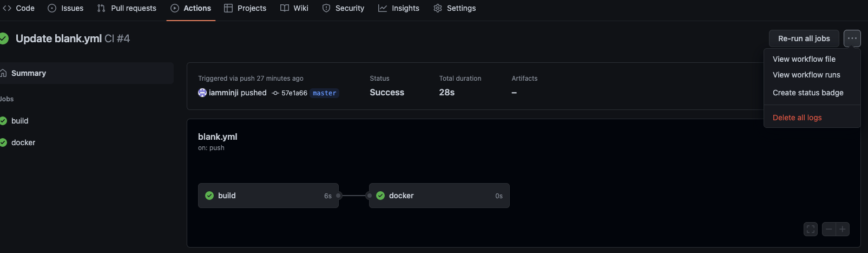Click the '6s' duration on build node

(328, 196)
